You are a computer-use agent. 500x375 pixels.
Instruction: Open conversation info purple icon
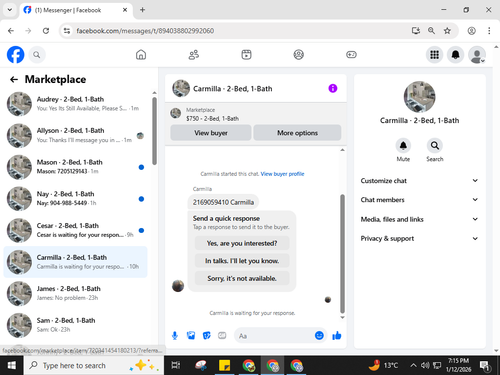click(x=333, y=88)
